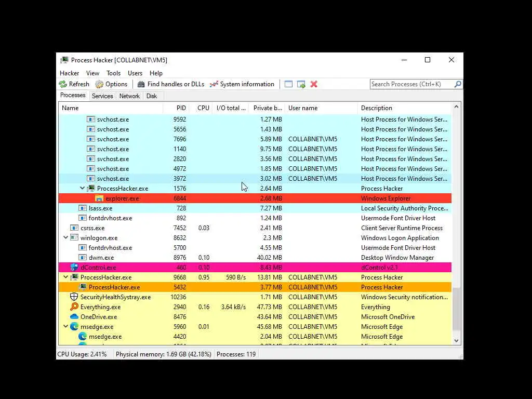This screenshot has height=399, width=532.
Task: Click the ProcessHacker.exe icon for PID 9668
Action: click(74, 277)
